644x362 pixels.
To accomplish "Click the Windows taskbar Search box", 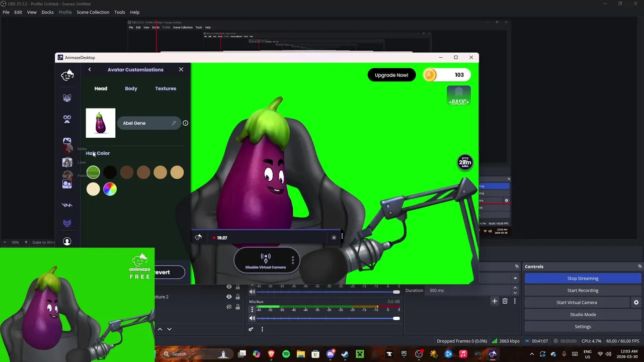I will point(196,354).
